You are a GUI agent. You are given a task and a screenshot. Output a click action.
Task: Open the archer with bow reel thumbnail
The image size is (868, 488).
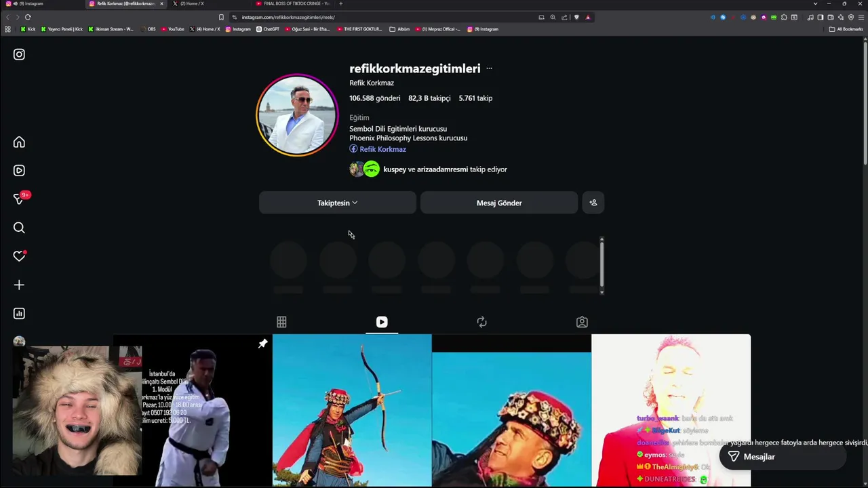[x=352, y=410]
